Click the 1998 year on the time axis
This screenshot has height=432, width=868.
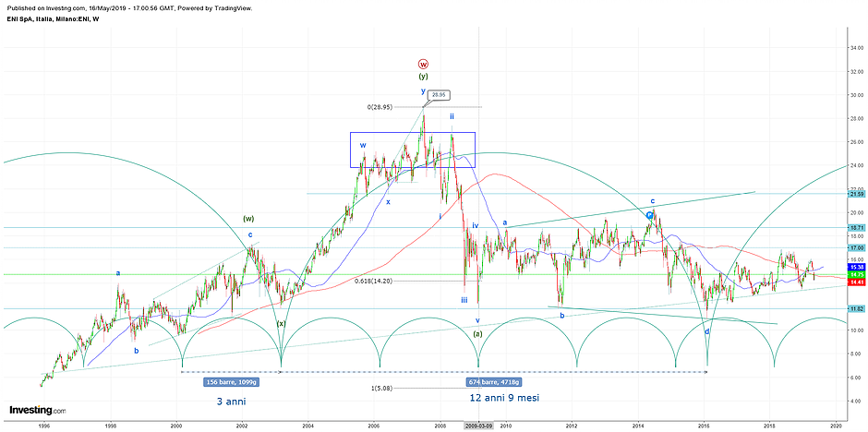pyautogui.click(x=111, y=426)
